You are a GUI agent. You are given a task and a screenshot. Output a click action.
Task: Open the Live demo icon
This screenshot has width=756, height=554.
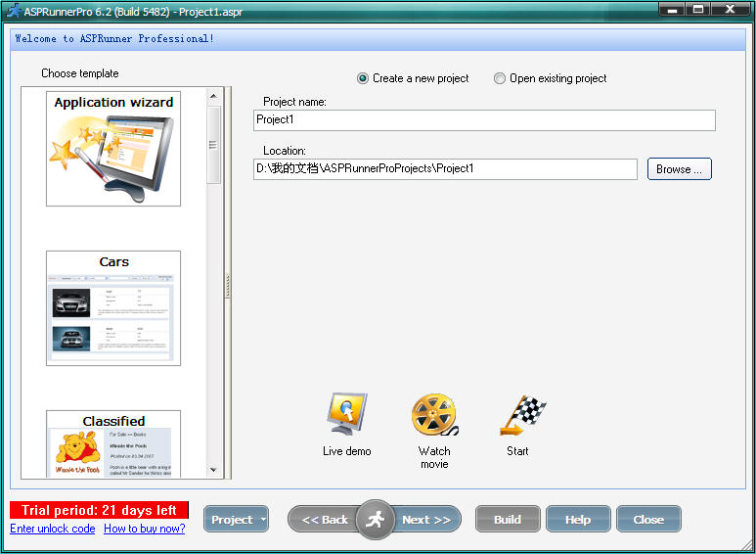[346, 415]
